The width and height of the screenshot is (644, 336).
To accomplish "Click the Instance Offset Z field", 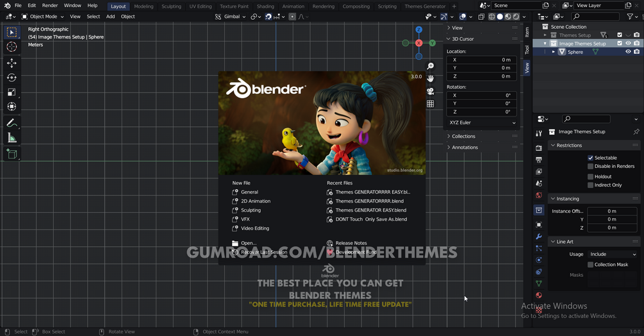I will tap(613, 228).
